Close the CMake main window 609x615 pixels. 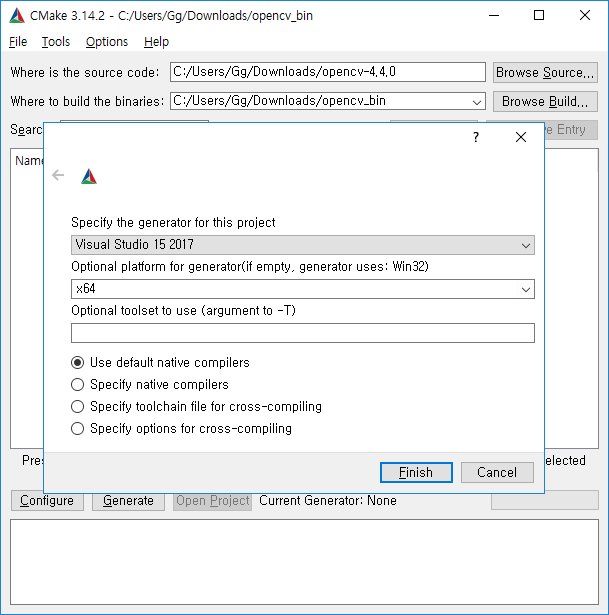pyautogui.click(x=585, y=16)
